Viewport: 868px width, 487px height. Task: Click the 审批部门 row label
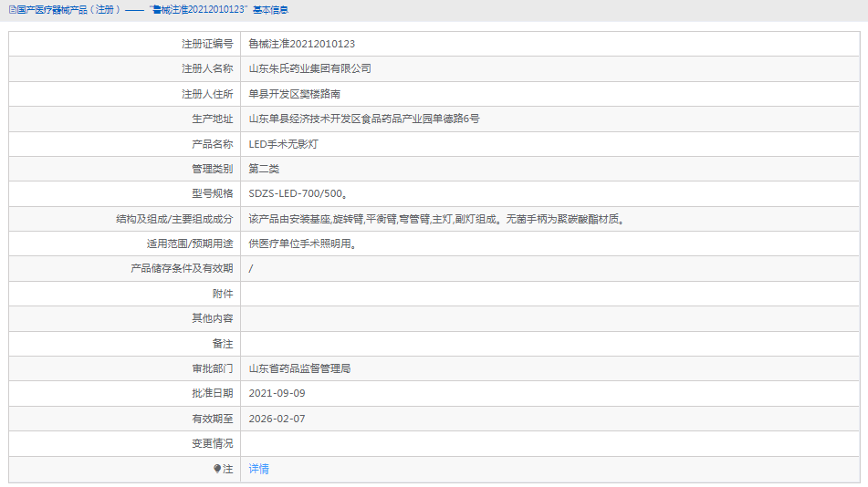pos(212,368)
